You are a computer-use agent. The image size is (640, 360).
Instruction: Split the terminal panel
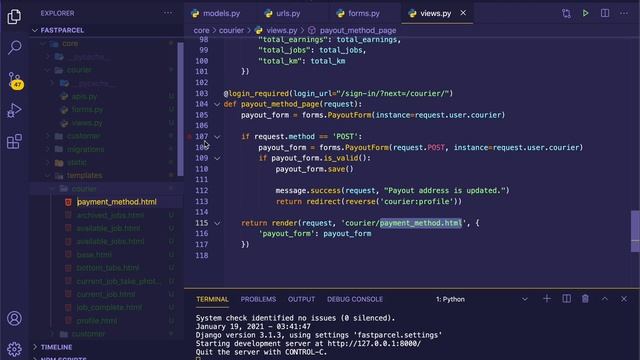pyautogui.click(x=566, y=299)
